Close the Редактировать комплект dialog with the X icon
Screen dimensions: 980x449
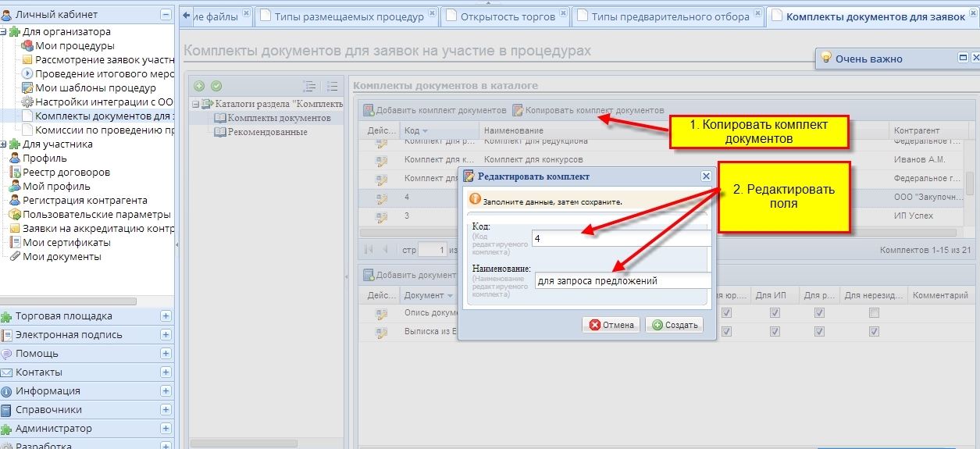click(706, 176)
